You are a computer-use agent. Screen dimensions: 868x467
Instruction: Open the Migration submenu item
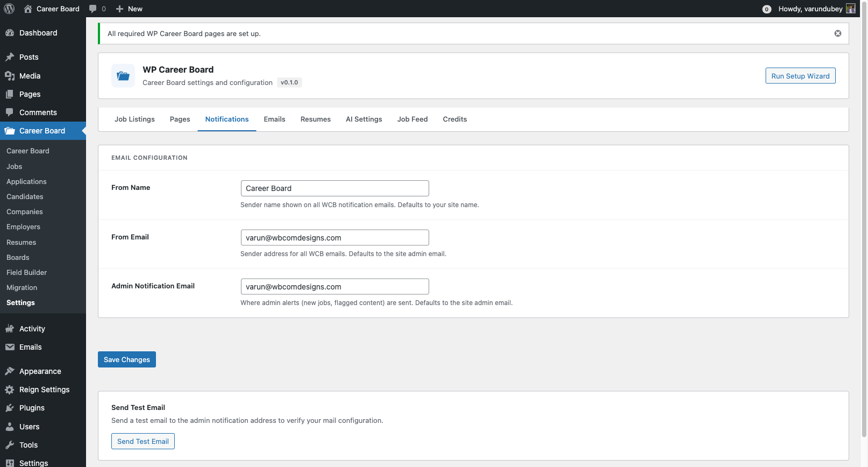[22, 288]
